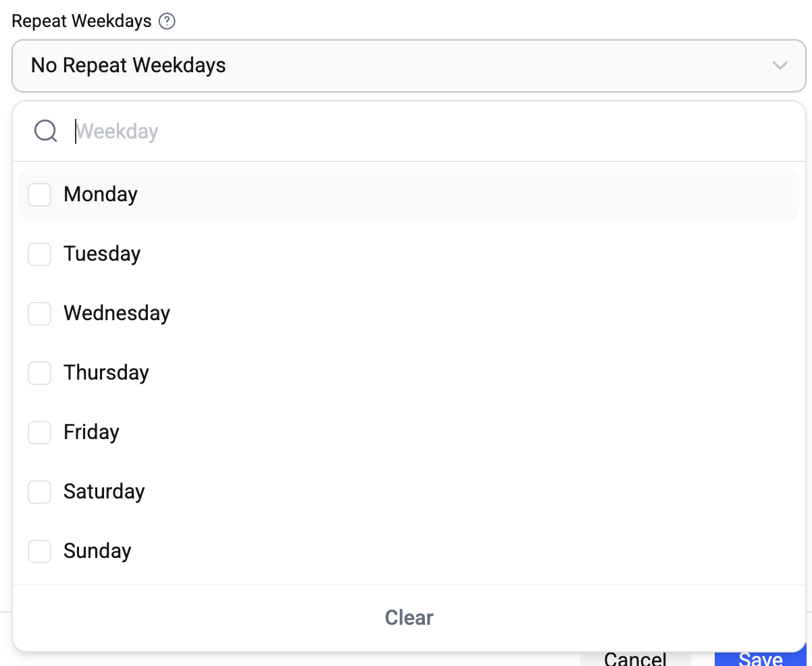Image resolution: width=812 pixels, height=666 pixels.
Task: Click the Repeat Weekdays field label
Action: (82, 22)
